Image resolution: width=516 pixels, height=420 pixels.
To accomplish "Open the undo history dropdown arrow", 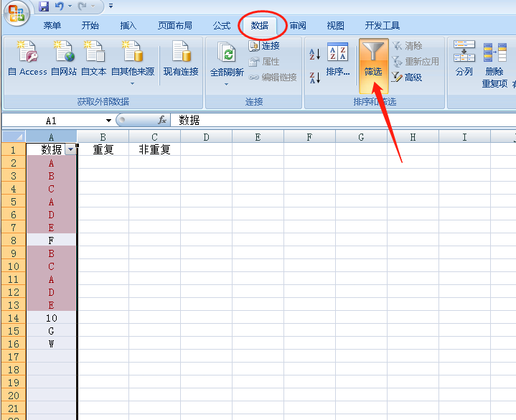I will coord(70,6).
